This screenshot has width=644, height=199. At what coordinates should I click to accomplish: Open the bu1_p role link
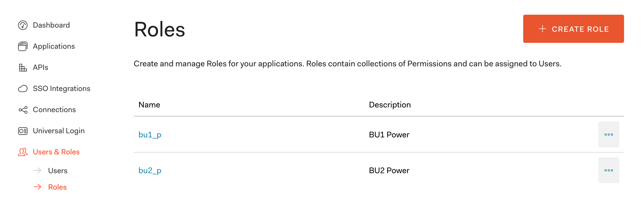coord(150,135)
